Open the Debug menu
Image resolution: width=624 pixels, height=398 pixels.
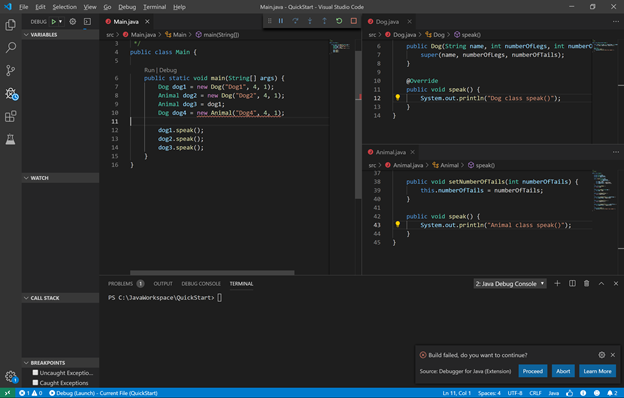pos(127,7)
